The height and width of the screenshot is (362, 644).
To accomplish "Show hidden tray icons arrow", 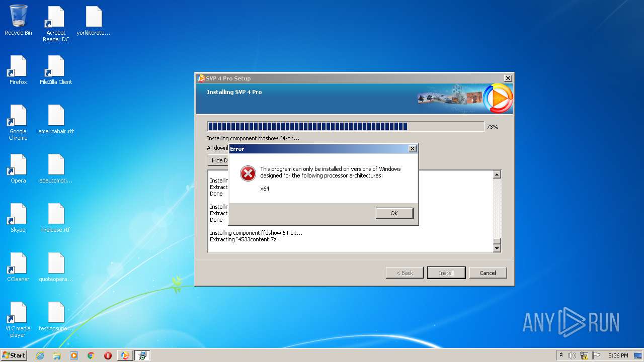I will (x=561, y=355).
